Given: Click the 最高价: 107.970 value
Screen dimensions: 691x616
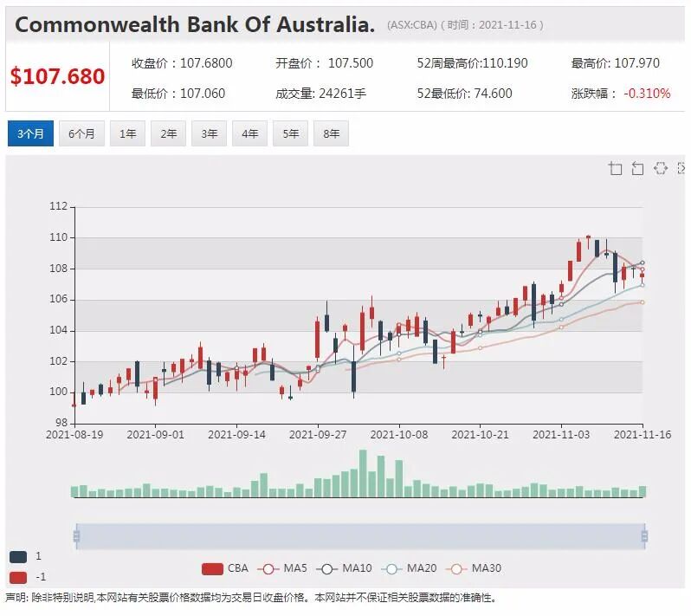Looking at the screenshot, I should pyautogui.click(x=616, y=63).
